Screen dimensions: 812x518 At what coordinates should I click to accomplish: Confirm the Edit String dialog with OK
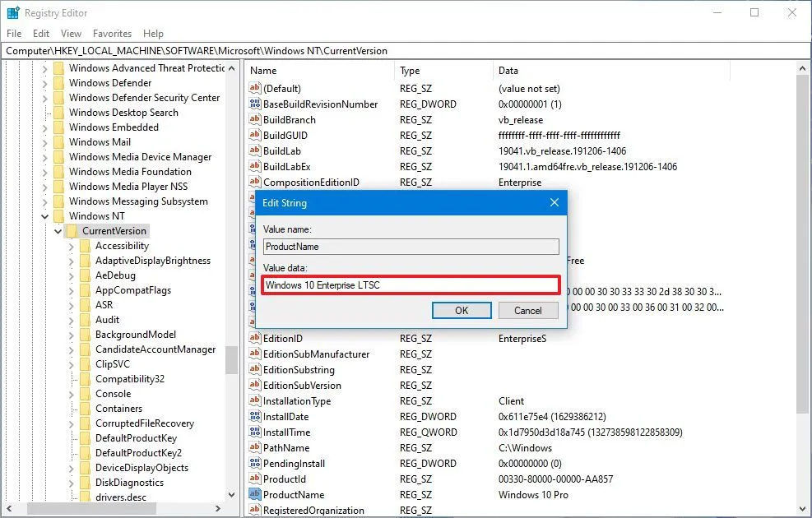462,310
